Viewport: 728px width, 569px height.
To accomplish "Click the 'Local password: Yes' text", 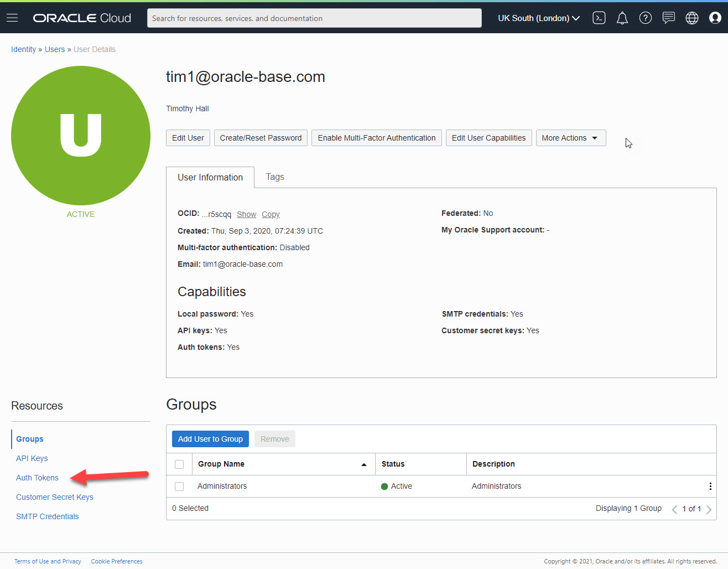I will pyautogui.click(x=216, y=314).
